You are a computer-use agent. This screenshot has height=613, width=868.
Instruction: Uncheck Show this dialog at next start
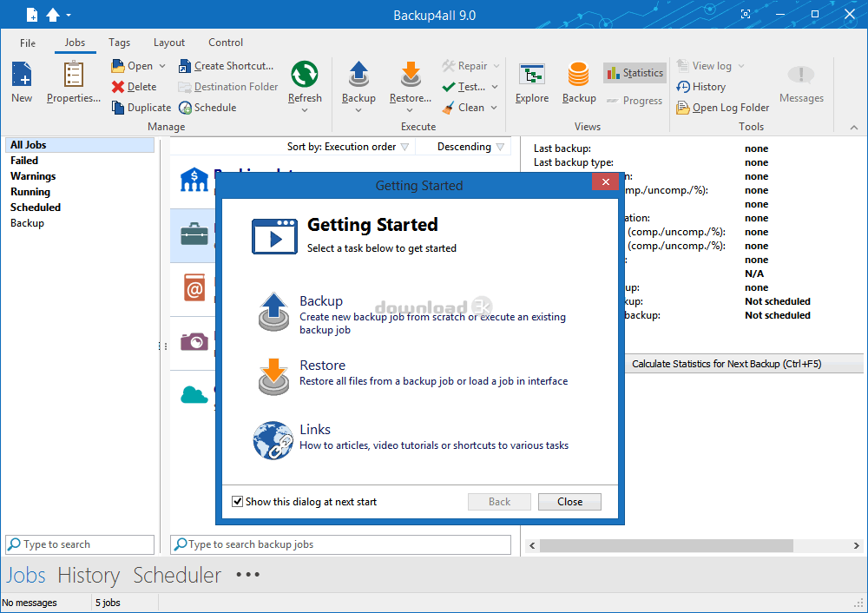[238, 502]
